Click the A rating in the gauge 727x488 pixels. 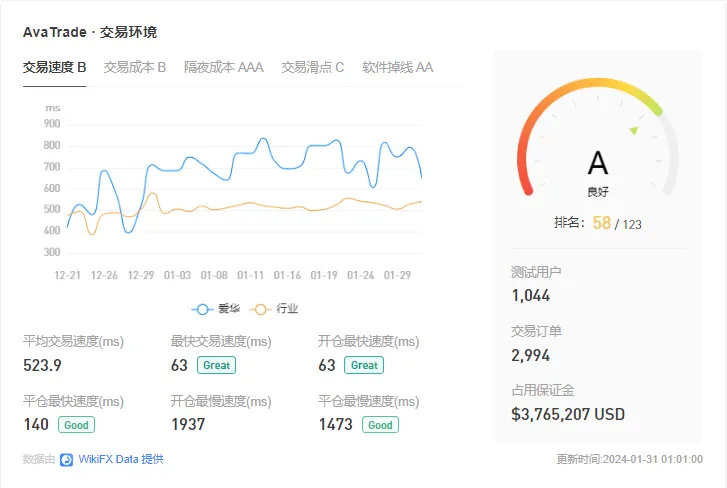pos(598,163)
